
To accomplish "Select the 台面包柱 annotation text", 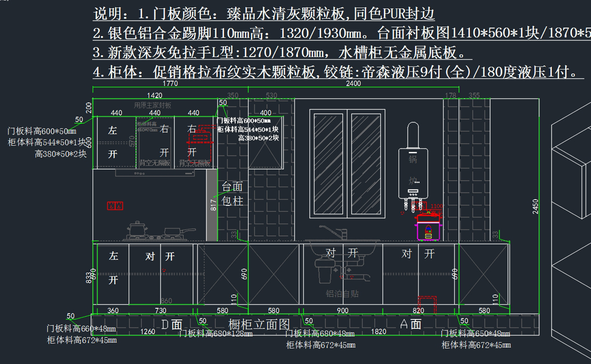I will tap(232, 194).
